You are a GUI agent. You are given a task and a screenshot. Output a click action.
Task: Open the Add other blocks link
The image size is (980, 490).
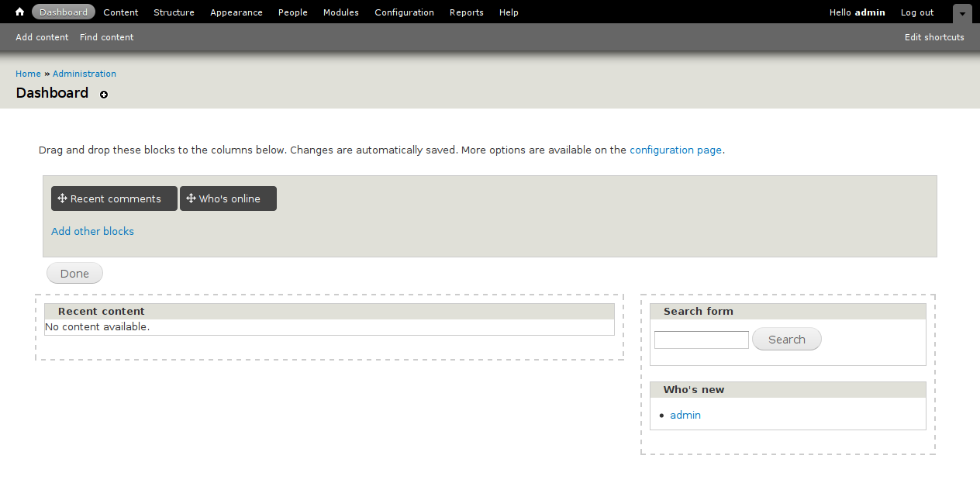[x=92, y=231]
